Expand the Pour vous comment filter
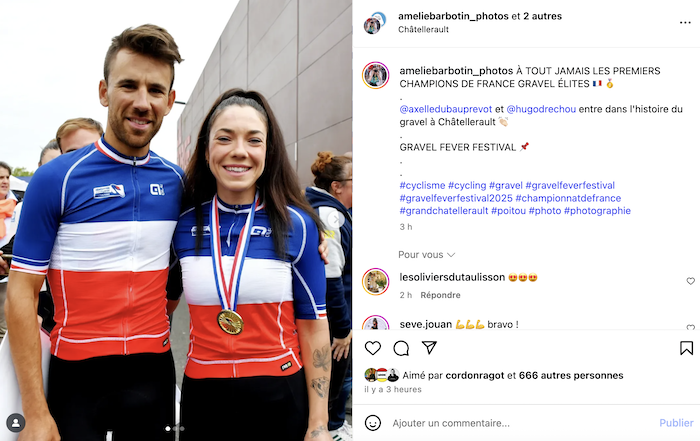This screenshot has height=441, width=700. [x=426, y=254]
